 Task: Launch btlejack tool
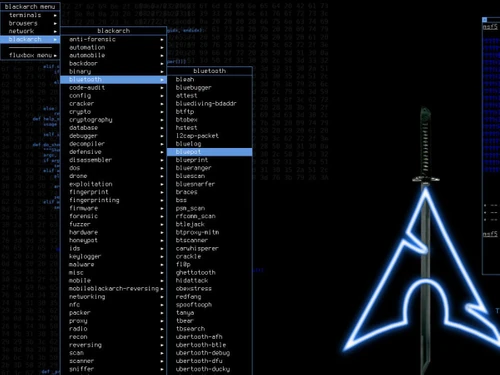[209, 224]
